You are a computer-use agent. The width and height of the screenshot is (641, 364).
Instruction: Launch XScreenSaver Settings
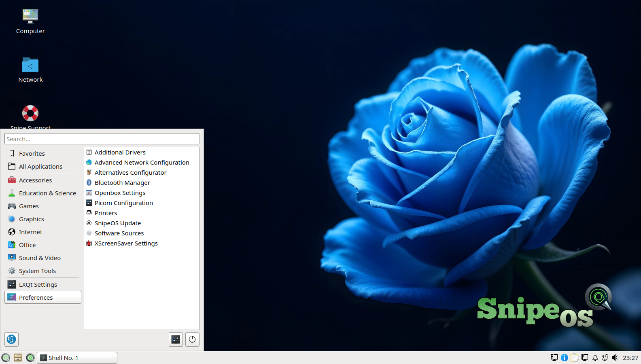(x=142, y=243)
